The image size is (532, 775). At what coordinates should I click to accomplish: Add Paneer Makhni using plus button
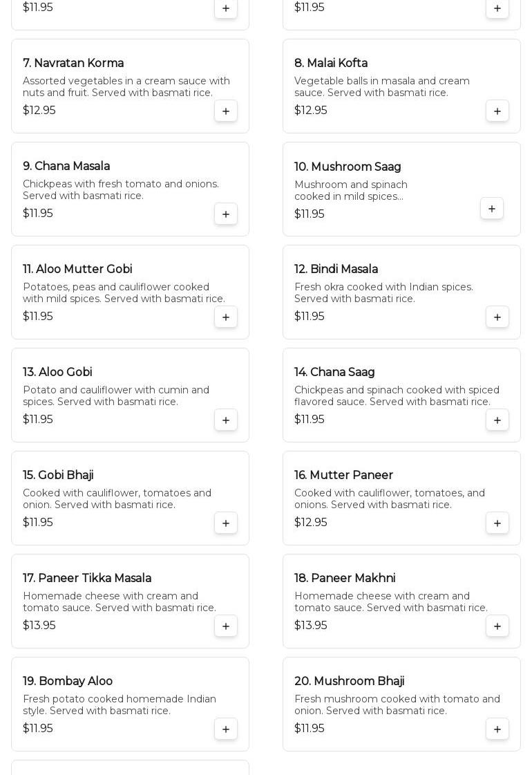(497, 626)
